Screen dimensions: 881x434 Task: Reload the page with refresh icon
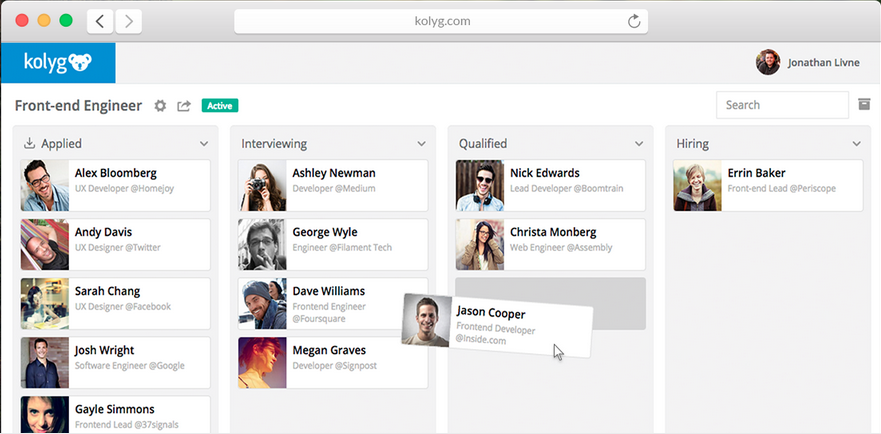tap(634, 21)
